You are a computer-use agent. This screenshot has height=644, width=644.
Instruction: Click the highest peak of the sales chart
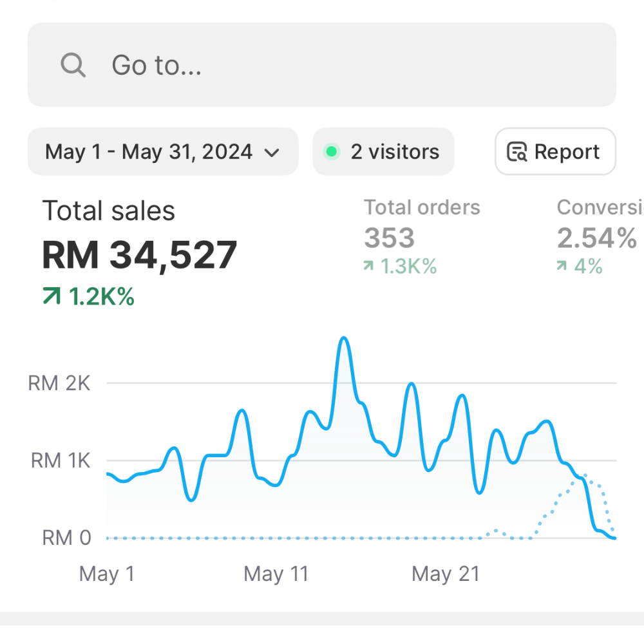[x=344, y=339]
